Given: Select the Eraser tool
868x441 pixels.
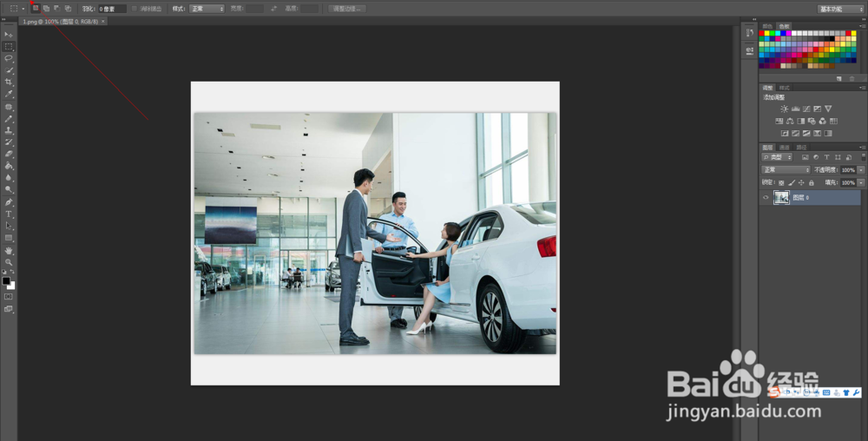Looking at the screenshot, I should pyautogui.click(x=9, y=154).
